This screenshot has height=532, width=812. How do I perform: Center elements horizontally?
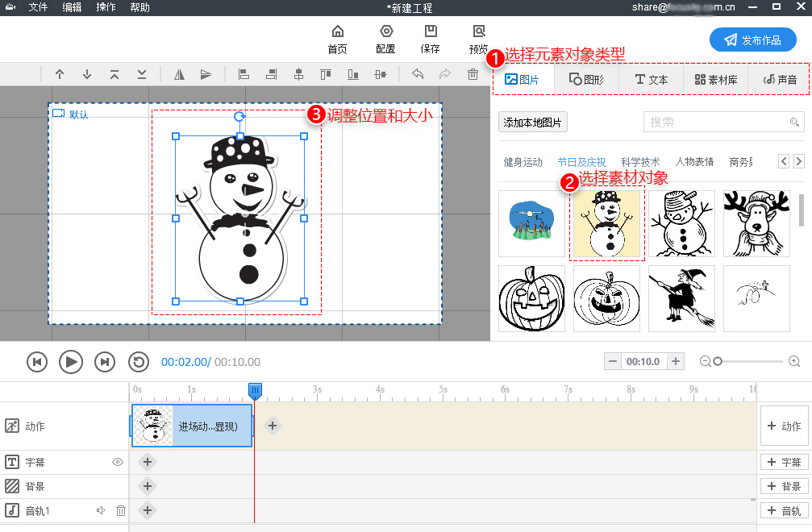click(x=299, y=74)
